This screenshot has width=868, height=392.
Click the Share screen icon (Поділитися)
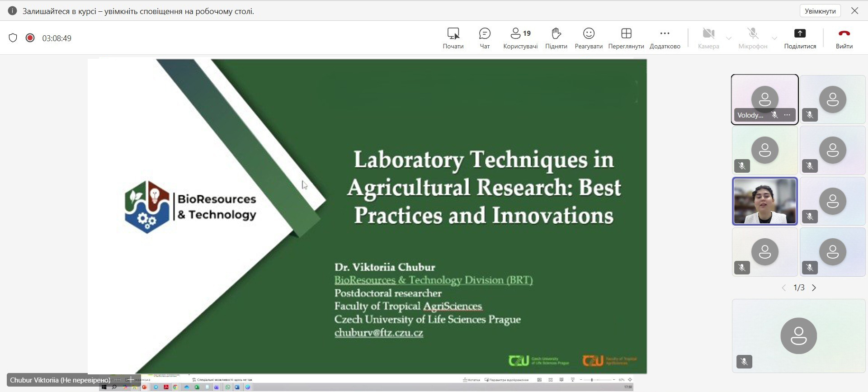tap(800, 38)
